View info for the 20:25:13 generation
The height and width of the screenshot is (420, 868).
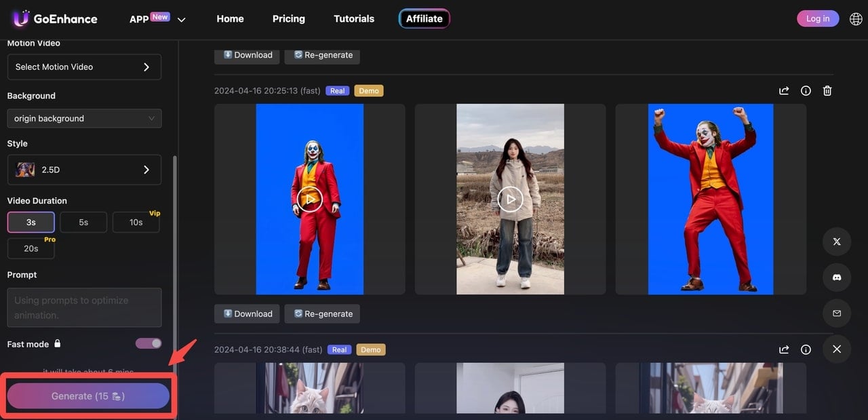[x=806, y=90]
